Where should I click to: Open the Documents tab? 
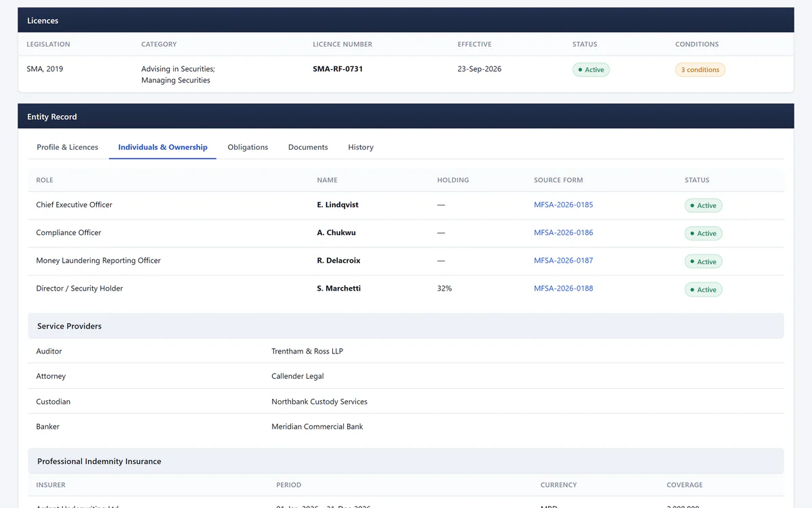click(308, 147)
